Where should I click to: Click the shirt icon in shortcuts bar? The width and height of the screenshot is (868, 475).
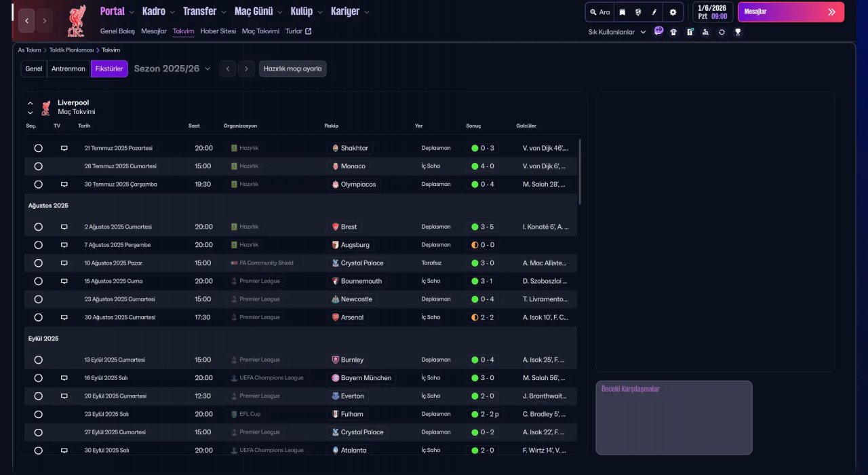click(673, 32)
